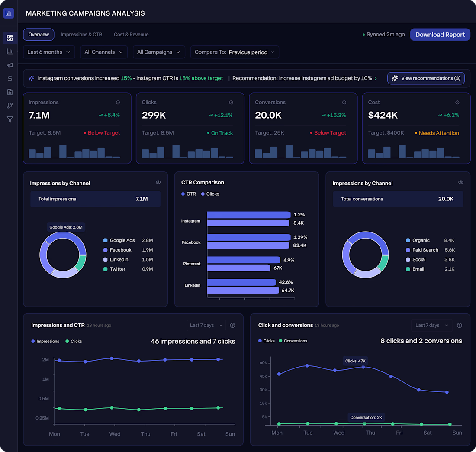Open the All Channels dropdown

(104, 52)
